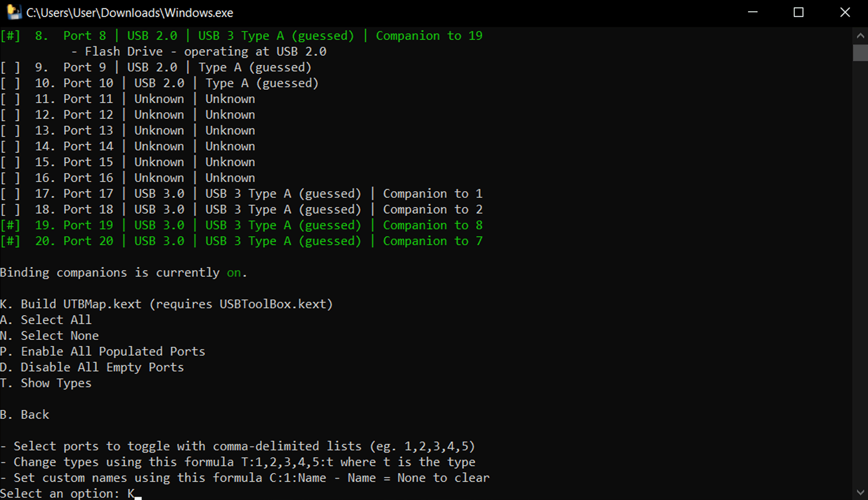Click the vertical scrollbar thumb
The height and width of the screenshot is (500, 868).
(x=860, y=52)
